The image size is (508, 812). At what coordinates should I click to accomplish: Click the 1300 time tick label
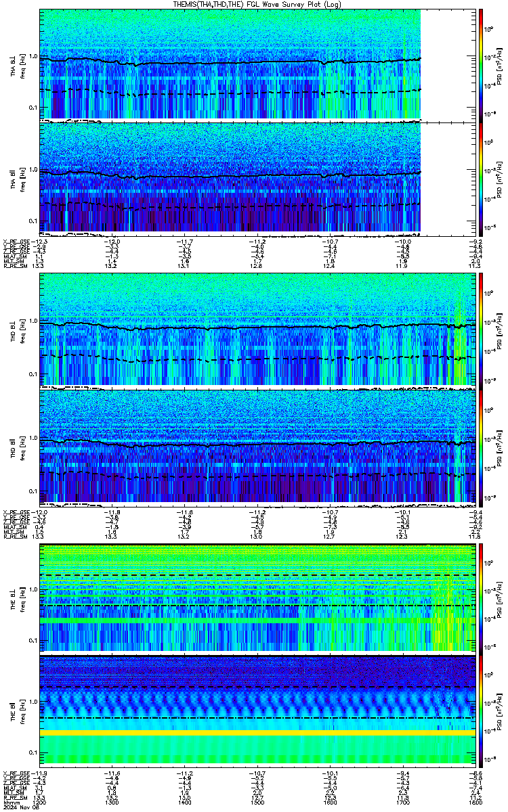pyautogui.click(x=112, y=801)
